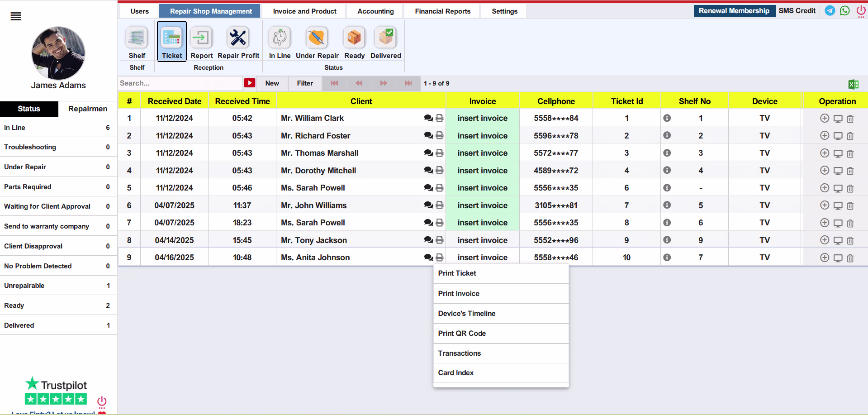Print icon for Mr. Tony Jackson row
The image size is (868, 415).
439,240
